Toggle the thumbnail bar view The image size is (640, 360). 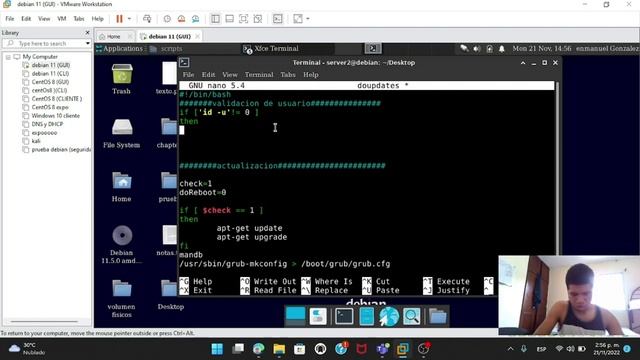click(x=229, y=19)
